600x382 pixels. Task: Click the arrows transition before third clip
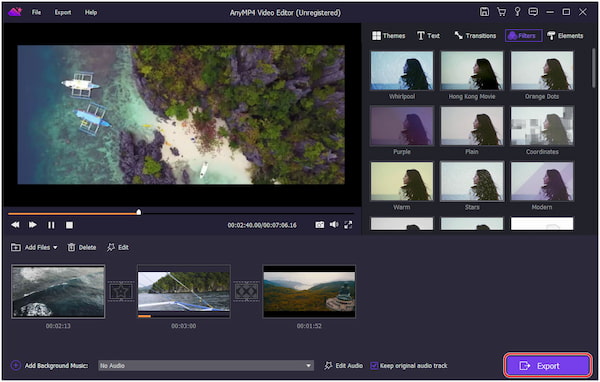coord(246,291)
